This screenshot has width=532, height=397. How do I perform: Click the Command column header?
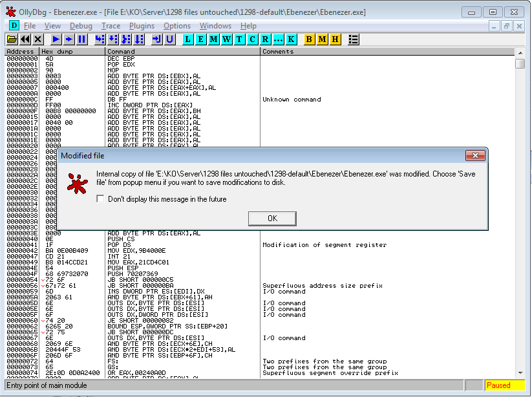coord(182,52)
